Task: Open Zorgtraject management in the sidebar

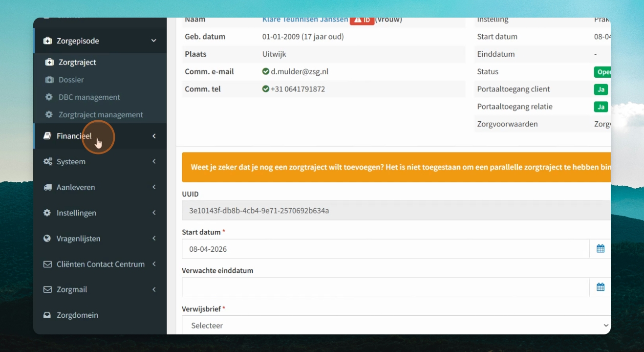Action: click(101, 114)
